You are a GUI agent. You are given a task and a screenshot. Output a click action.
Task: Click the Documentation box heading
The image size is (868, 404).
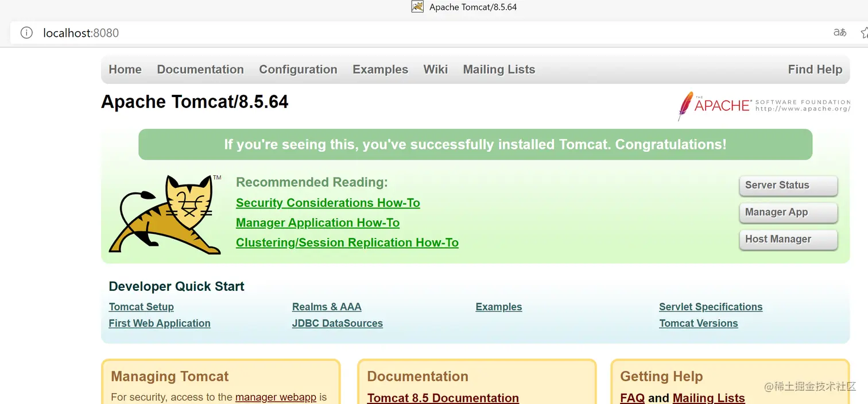tap(418, 376)
